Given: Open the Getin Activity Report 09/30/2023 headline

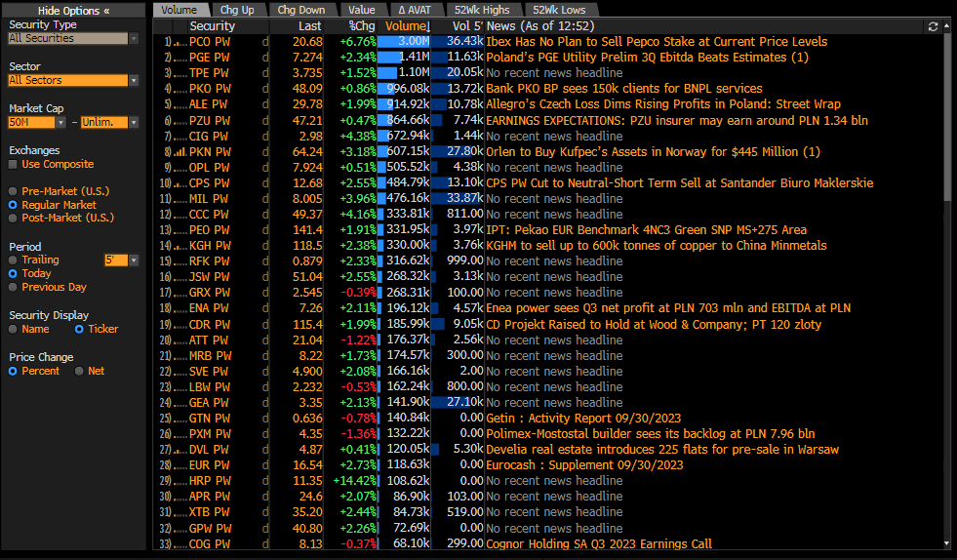Looking at the screenshot, I should coord(583,419).
